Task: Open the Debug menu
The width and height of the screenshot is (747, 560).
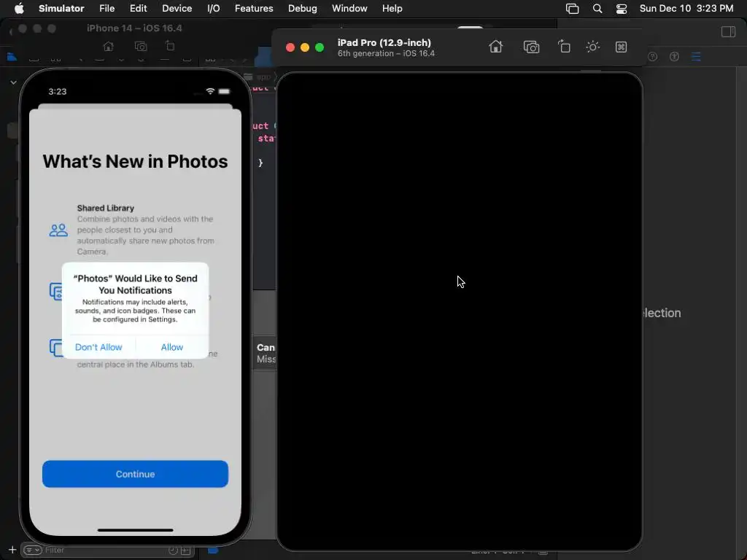Action: tap(303, 9)
